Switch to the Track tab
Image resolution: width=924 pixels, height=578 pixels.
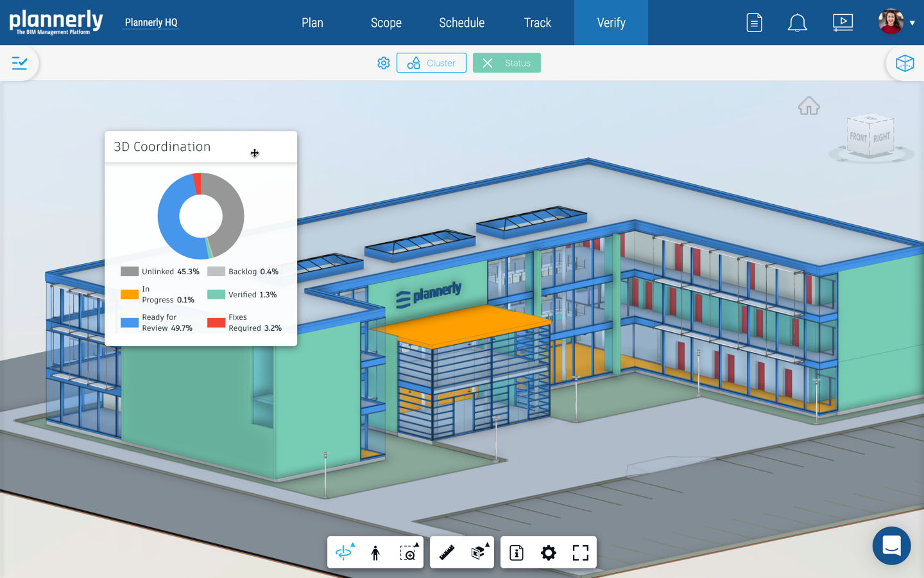click(538, 22)
